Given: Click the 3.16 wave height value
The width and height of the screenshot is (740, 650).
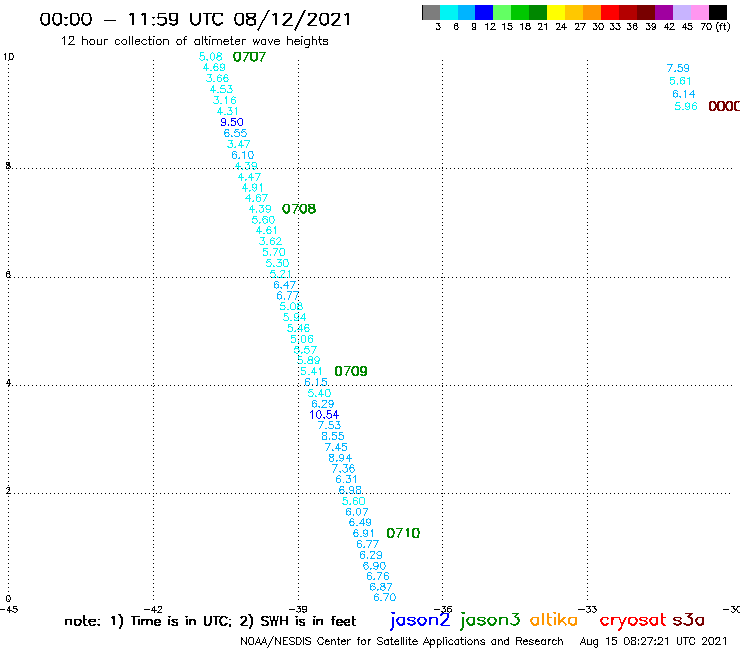Looking at the screenshot, I should 225,101.
